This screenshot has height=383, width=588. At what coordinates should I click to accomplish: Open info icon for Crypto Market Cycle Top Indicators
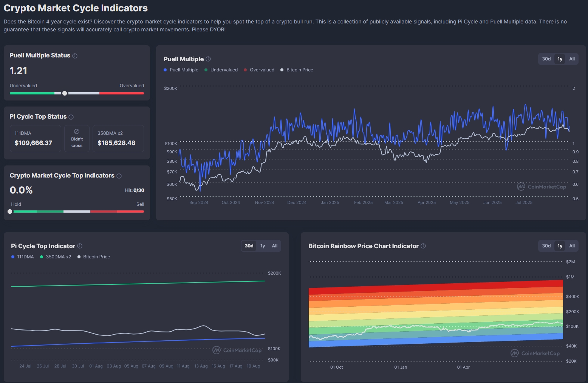tap(119, 176)
